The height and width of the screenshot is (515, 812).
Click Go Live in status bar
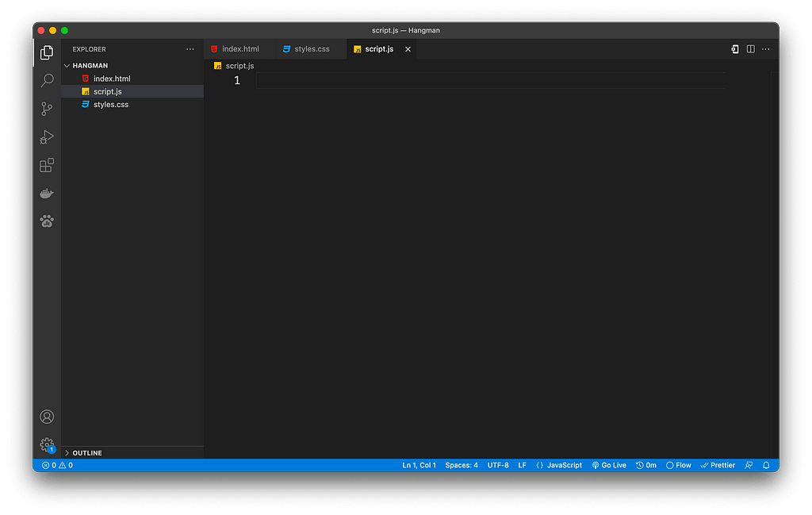[x=609, y=465]
